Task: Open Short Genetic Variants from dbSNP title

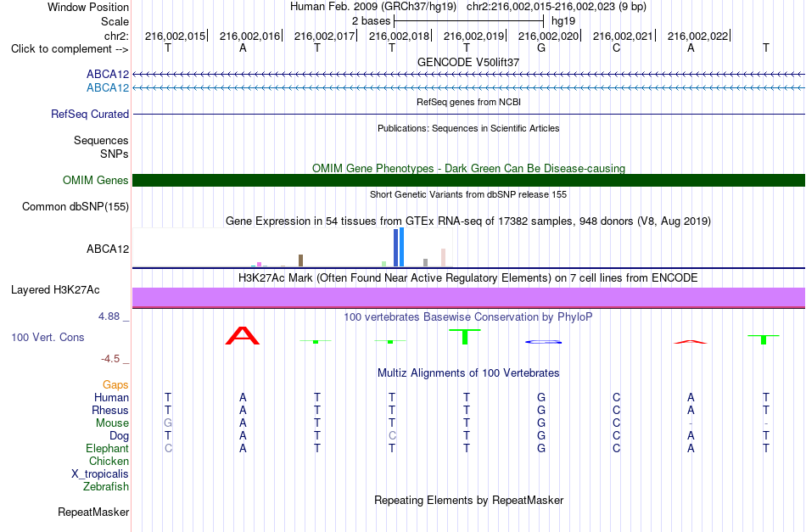Action: (468, 194)
